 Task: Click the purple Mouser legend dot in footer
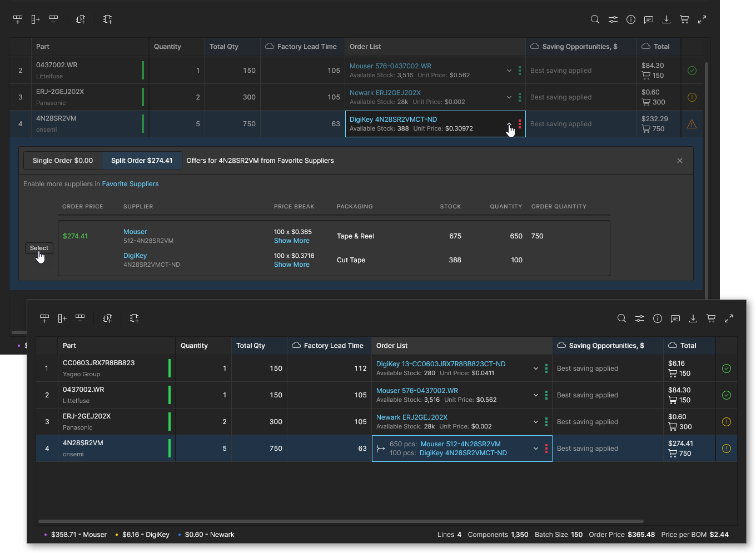point(46,535)
